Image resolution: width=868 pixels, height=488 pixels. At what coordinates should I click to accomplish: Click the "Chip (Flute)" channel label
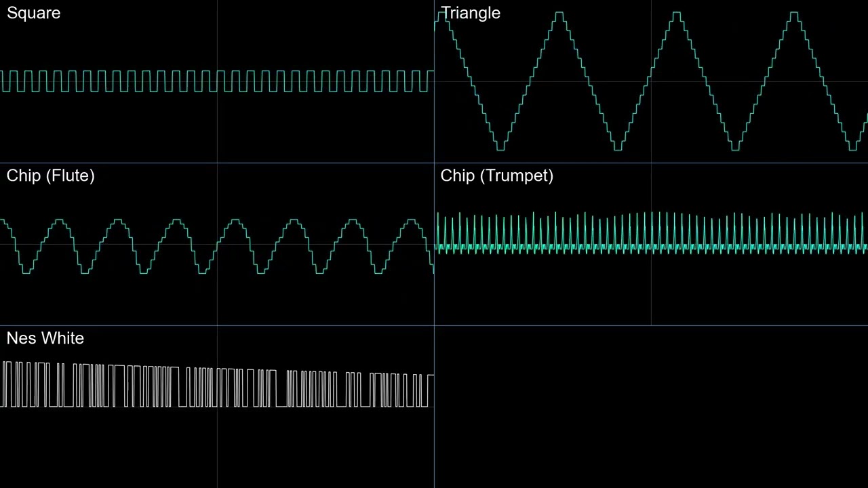pyautogui.click(x=50, y=176)
